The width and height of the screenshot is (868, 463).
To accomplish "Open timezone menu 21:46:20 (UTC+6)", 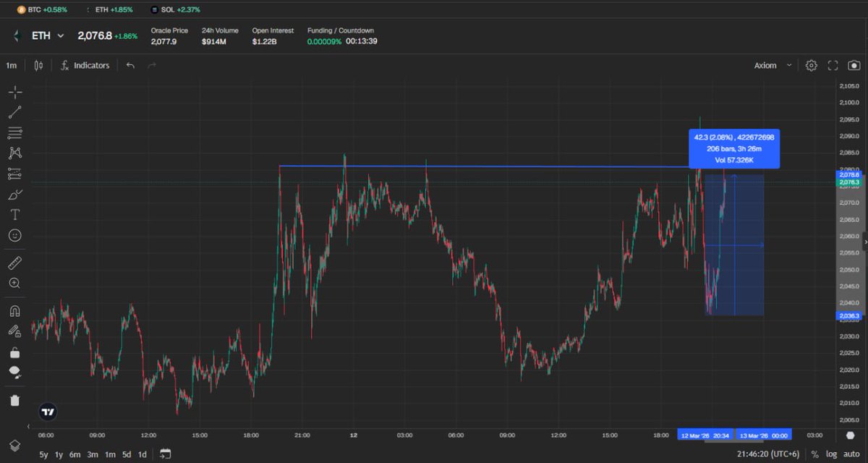I will pos(770,454).
